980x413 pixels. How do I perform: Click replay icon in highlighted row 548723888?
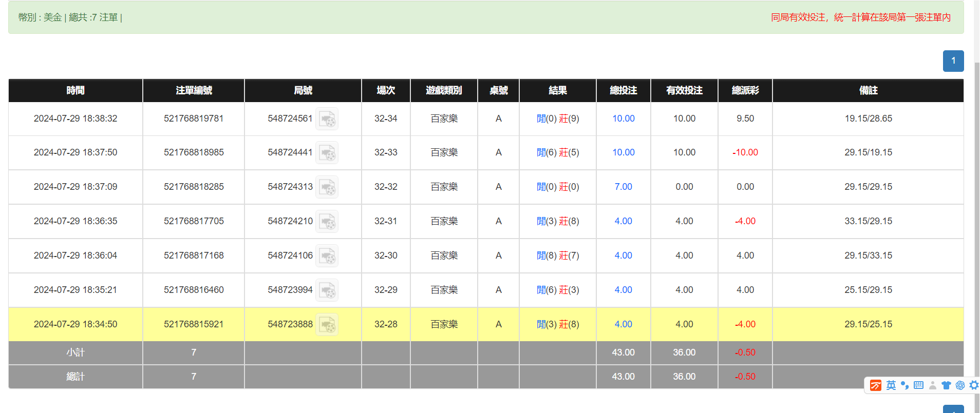coord(327,325)
